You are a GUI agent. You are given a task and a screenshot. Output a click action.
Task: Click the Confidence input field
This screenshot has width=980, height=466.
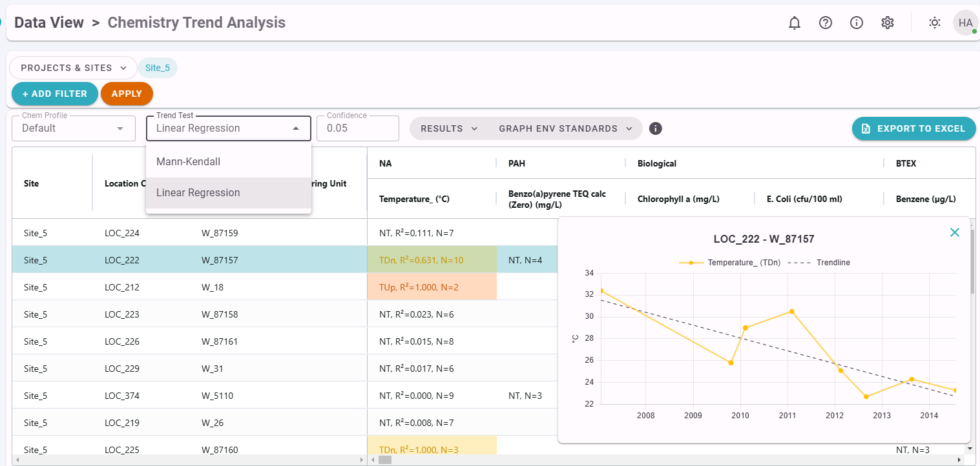[357, 128]
